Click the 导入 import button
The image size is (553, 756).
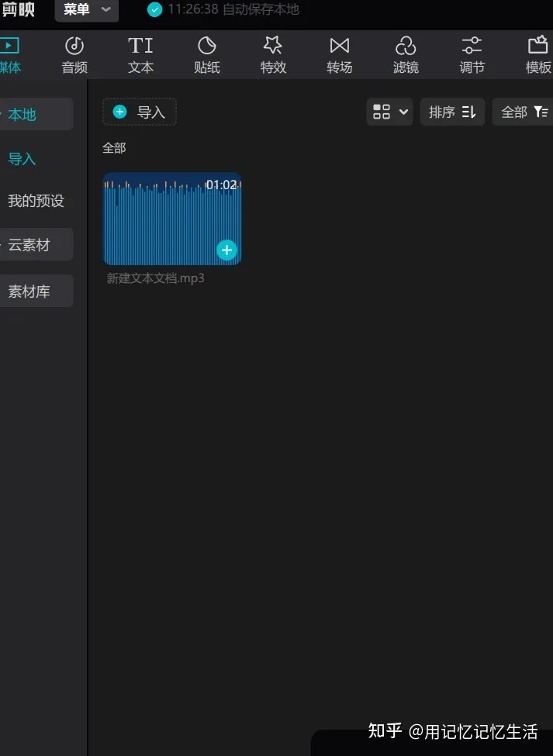click(140, 112)
